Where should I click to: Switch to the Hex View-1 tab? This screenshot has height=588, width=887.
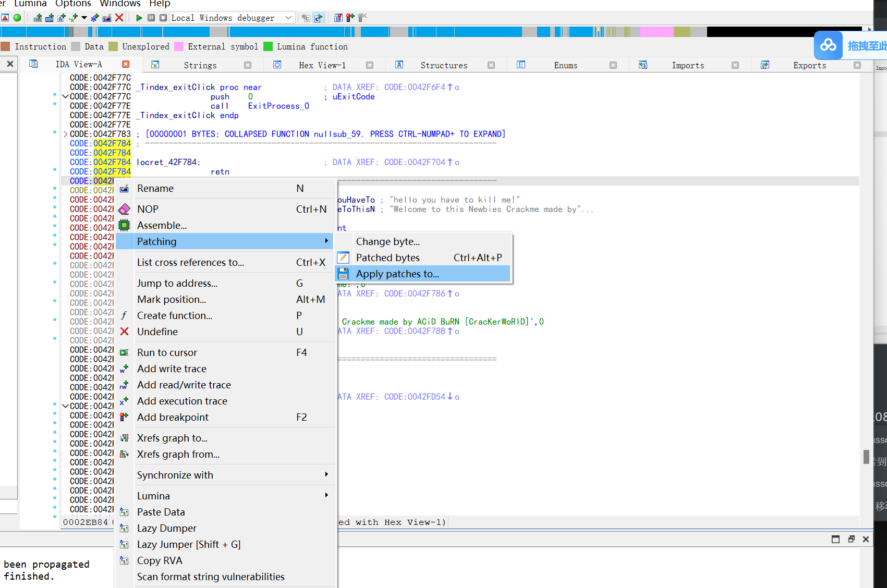click(322, 65)
